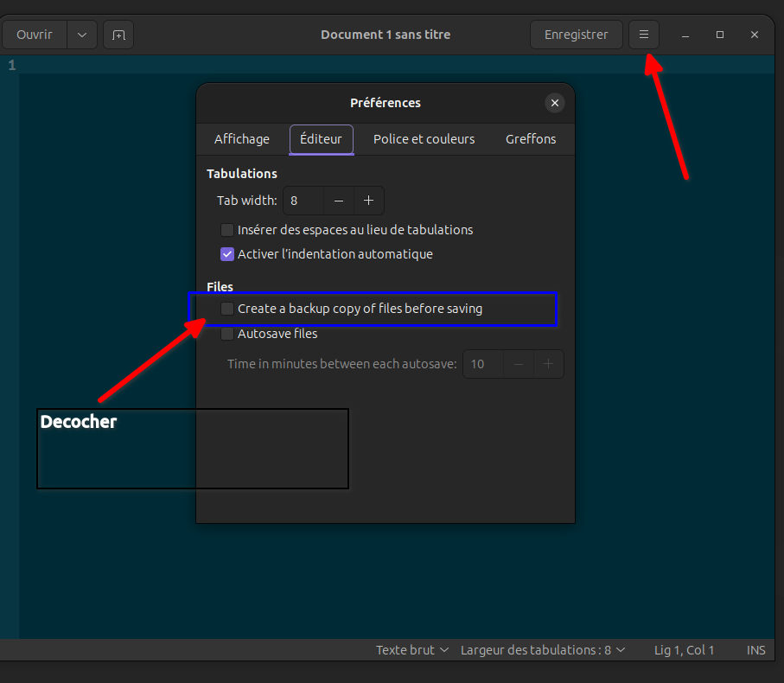Viewport: 784px width, 683px height.
Task: Click the Préférences dialog title
Action: coord(386,103)
